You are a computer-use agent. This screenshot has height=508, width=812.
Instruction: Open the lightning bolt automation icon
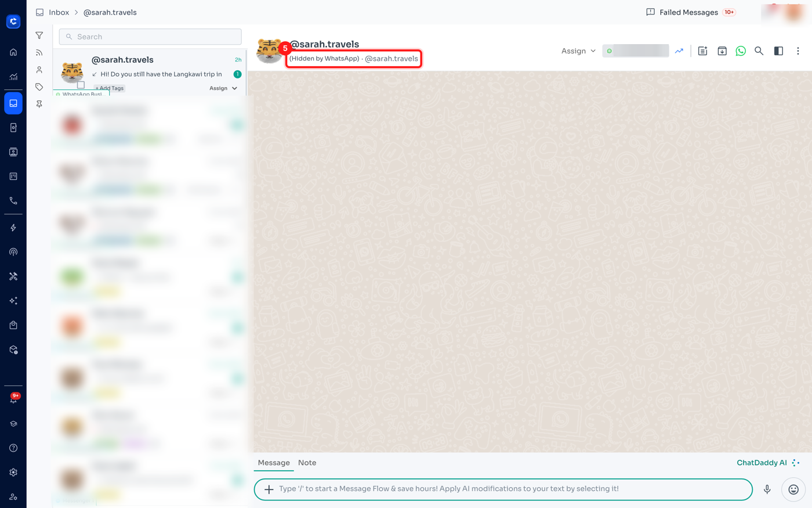pyautogui.click(x=13, y=228)
